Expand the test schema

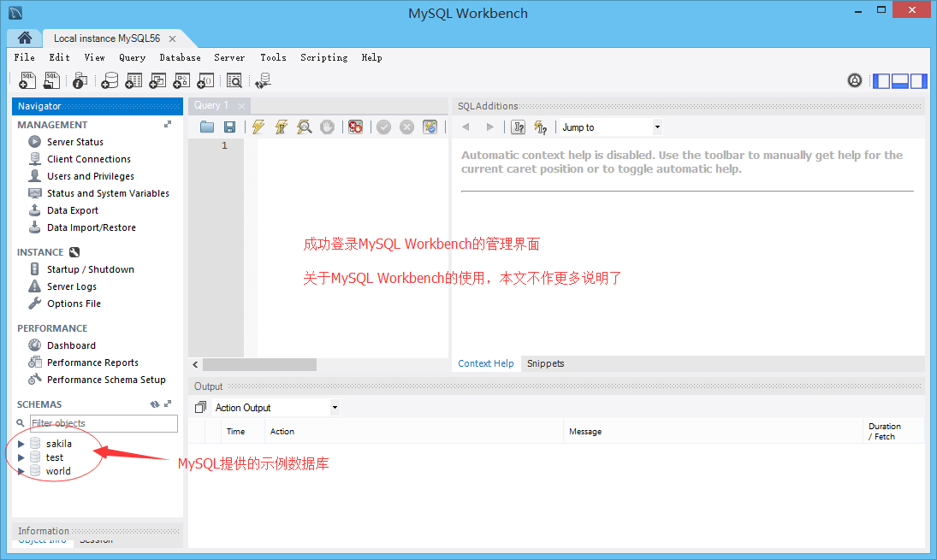click(x=21, y=457)
